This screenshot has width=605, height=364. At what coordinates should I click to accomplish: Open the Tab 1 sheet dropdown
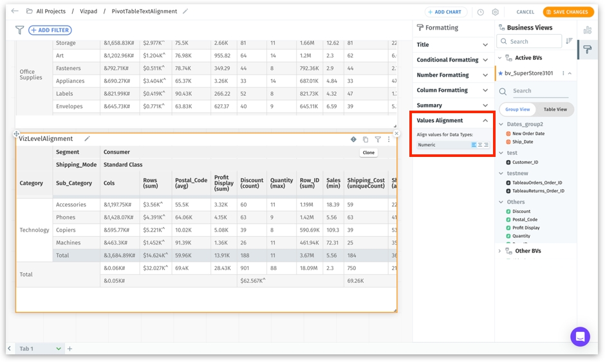[59, 349]
